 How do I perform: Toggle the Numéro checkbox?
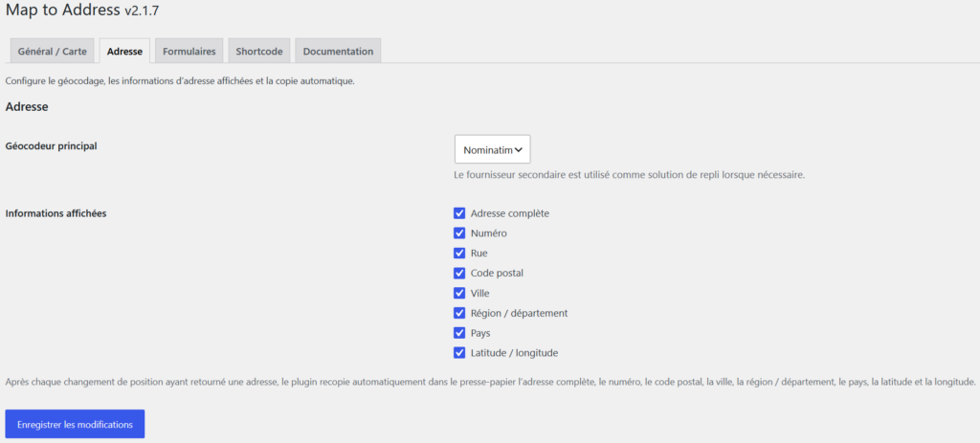coord(459,233)
